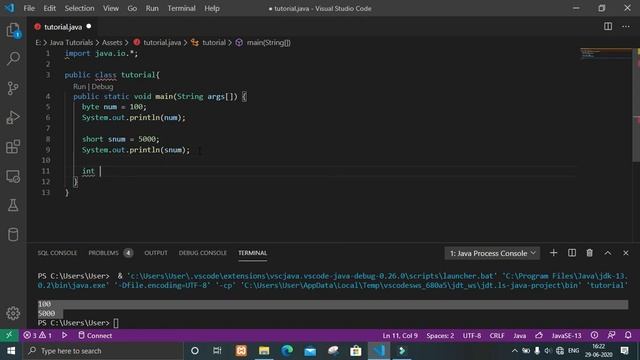Viewport: 640px width, 360px height.
Task: Open the File menu
Action: point(29,8)
